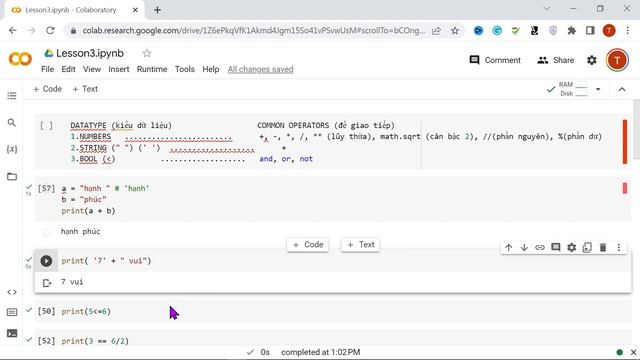Click the completed at 1:02 PM status
The height and width of the screenshot is (360, 640).
[320, 352]
